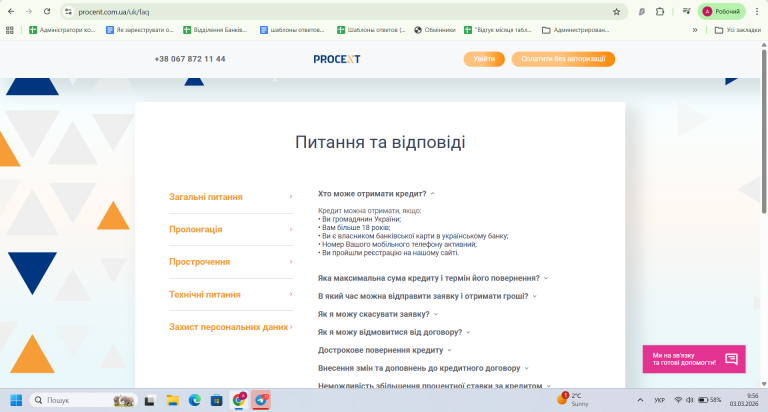768x412 pixels.
Task: Open the Extensions puzzle icon
Action: click(x=660, y=12)
